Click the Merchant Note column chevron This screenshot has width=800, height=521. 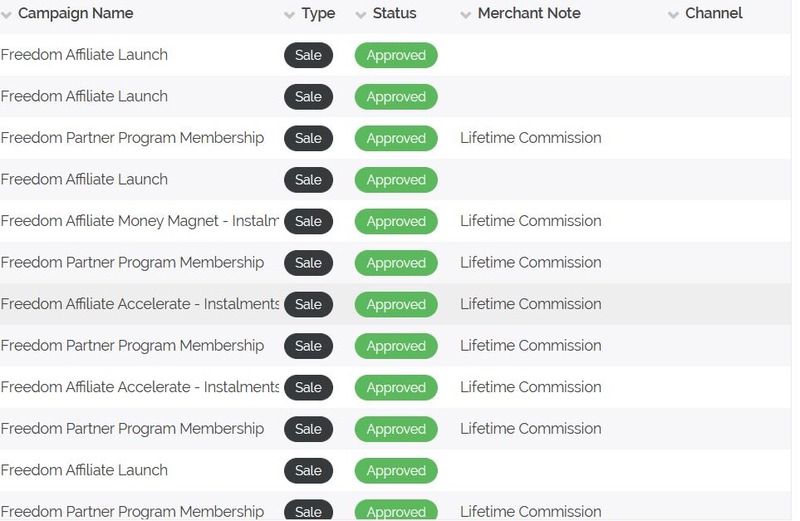(465, 15)
